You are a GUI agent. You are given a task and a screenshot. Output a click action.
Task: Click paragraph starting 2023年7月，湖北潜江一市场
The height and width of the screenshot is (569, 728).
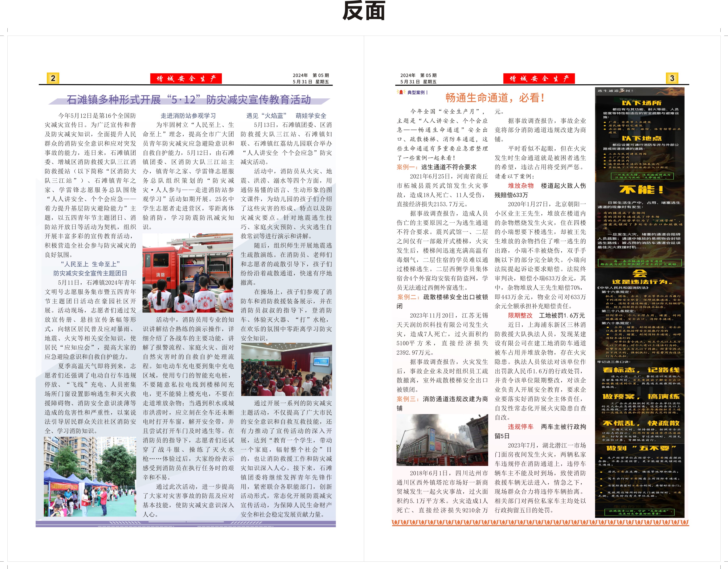click(540, 478)
